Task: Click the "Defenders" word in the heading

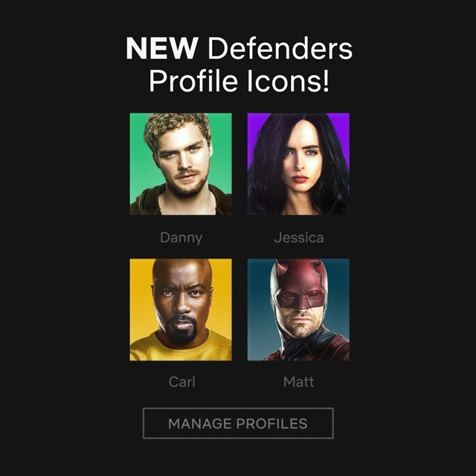Action: click(280, 48)
